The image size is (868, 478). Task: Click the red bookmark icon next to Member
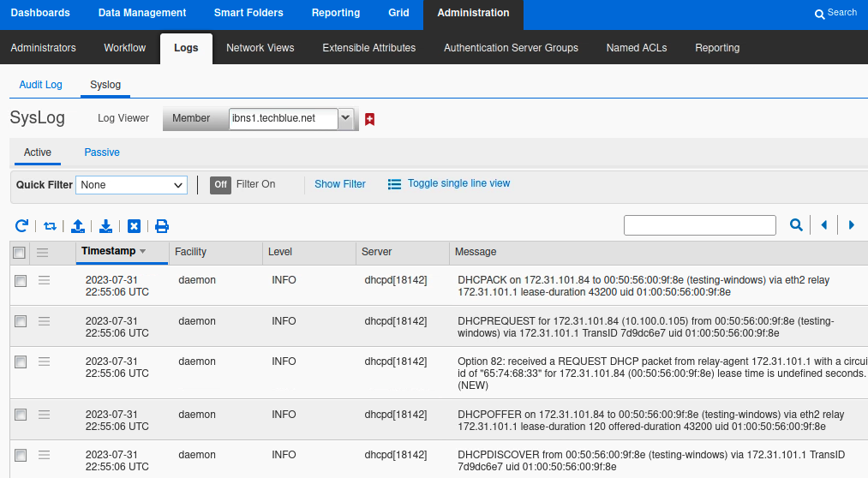coord(369,119)
